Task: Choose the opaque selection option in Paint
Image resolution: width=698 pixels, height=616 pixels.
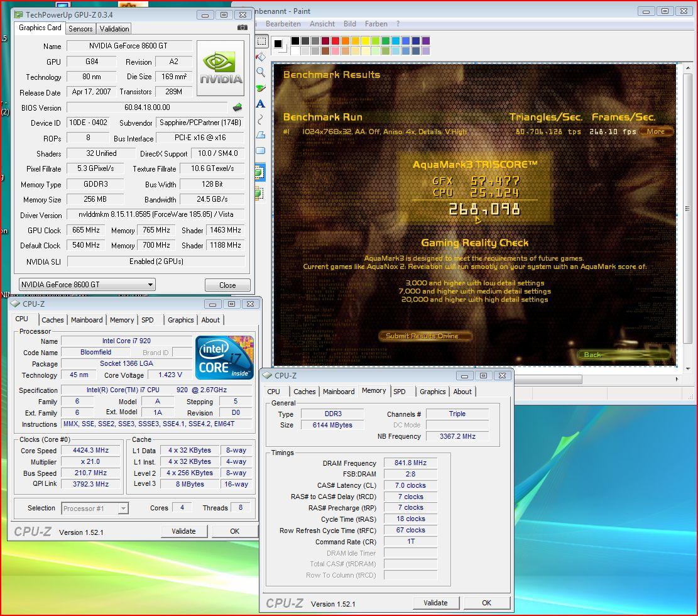Action: tap(259, 172)
